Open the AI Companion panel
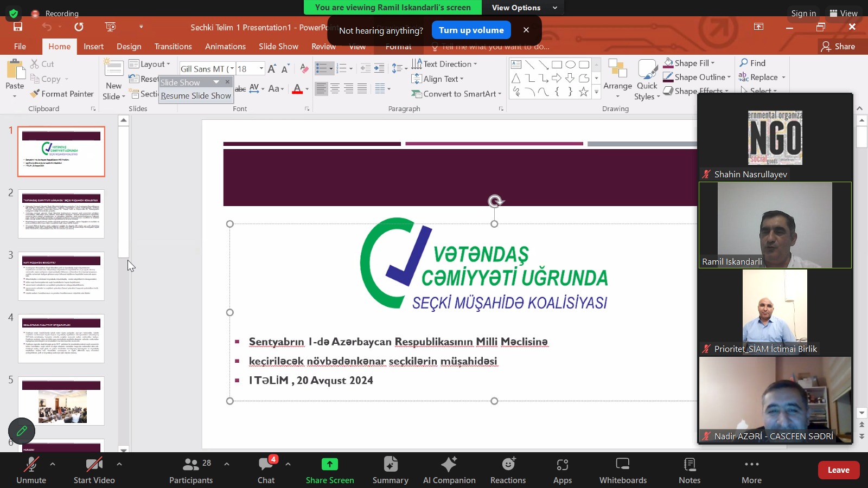The height and width of the screenshot is (488, 868). pyautogui.click(x=449, y=470)
